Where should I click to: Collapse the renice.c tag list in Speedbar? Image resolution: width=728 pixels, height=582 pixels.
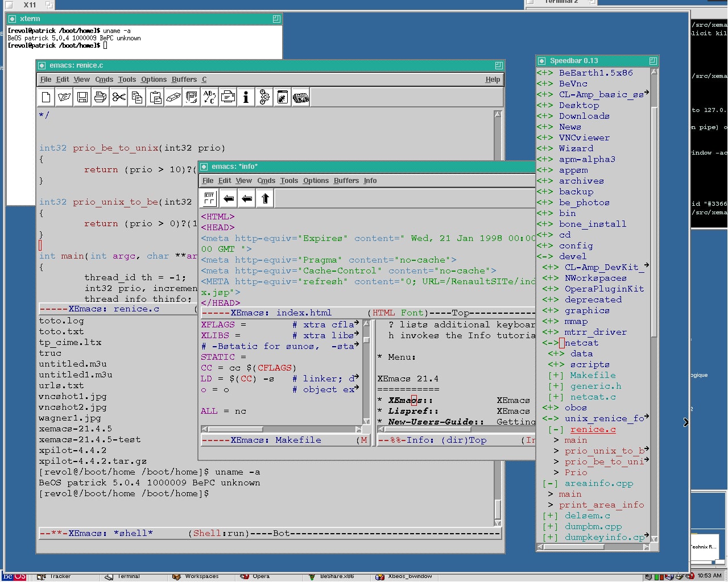point(556,429)
